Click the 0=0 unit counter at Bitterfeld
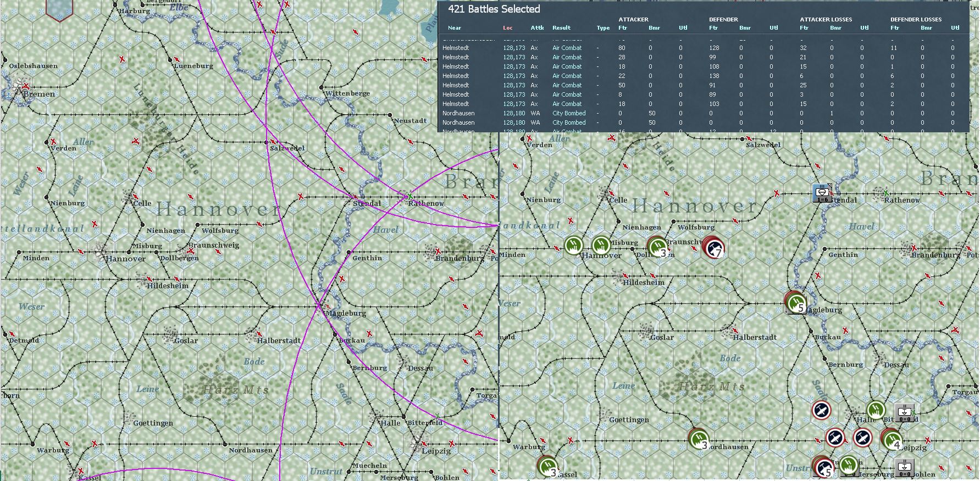The height and width of the screenshot is (481, 980). tap(904, 412)
